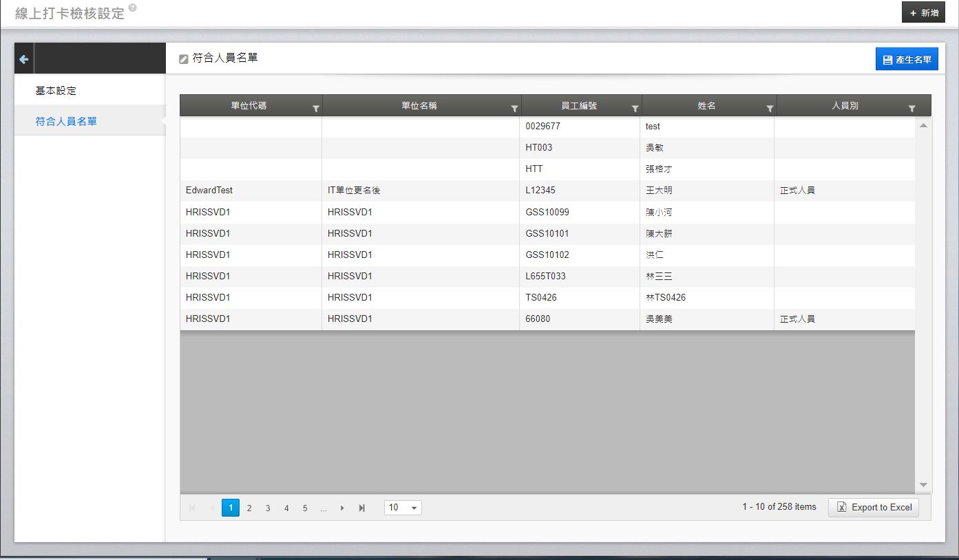This screenshot has height=560, width=959.
Task: Select 符合人員名單 sidebar item
Action: pyautogui.click(x=66, y=122)
